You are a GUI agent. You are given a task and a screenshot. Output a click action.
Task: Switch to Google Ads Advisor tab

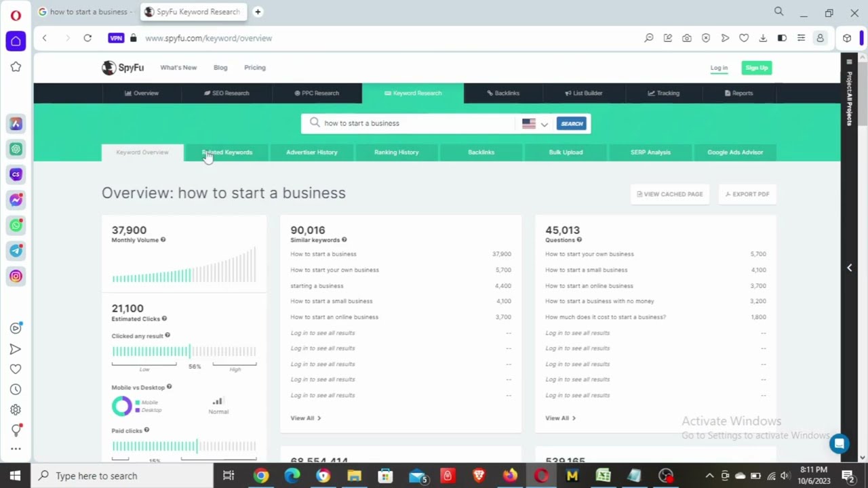tap(735, 152)
